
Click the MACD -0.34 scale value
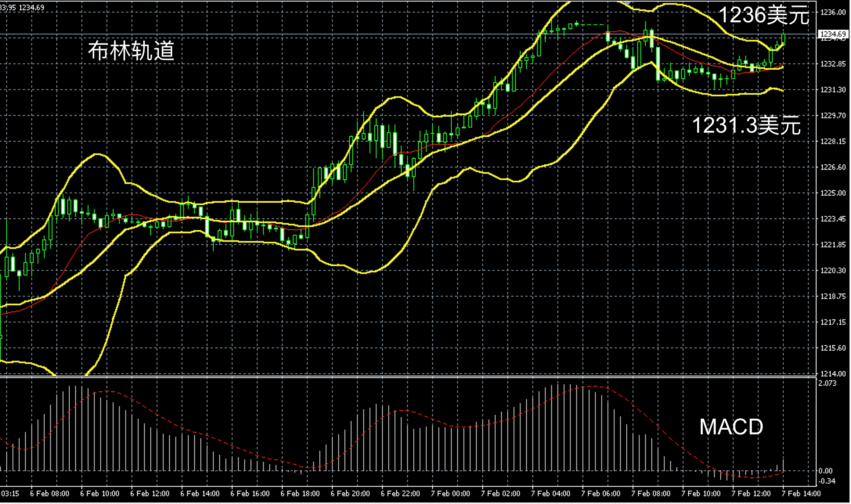pyautogui.click(x=827, y=481)
